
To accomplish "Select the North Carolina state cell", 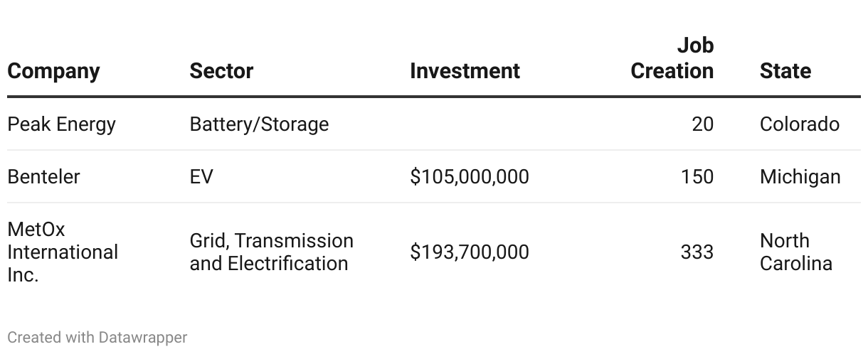I will tap(795, 252).
